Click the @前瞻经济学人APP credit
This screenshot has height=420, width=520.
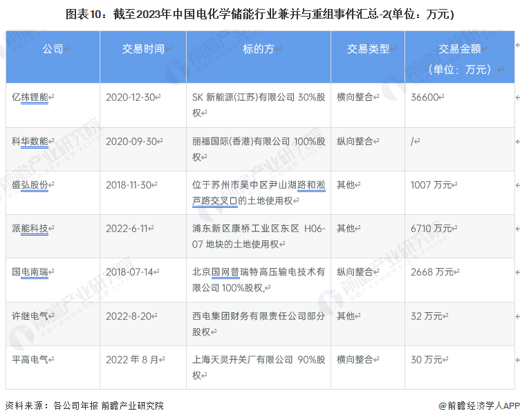[479, 405]
